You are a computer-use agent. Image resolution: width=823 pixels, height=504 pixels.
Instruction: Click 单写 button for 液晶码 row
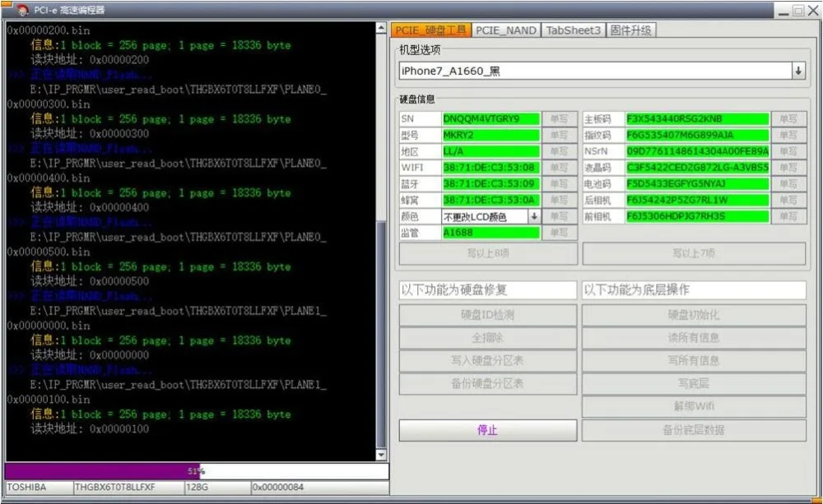788,167
